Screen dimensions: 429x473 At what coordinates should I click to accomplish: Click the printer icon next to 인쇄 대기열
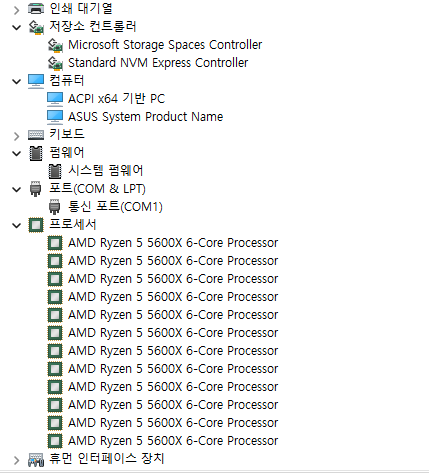(36, 8)
